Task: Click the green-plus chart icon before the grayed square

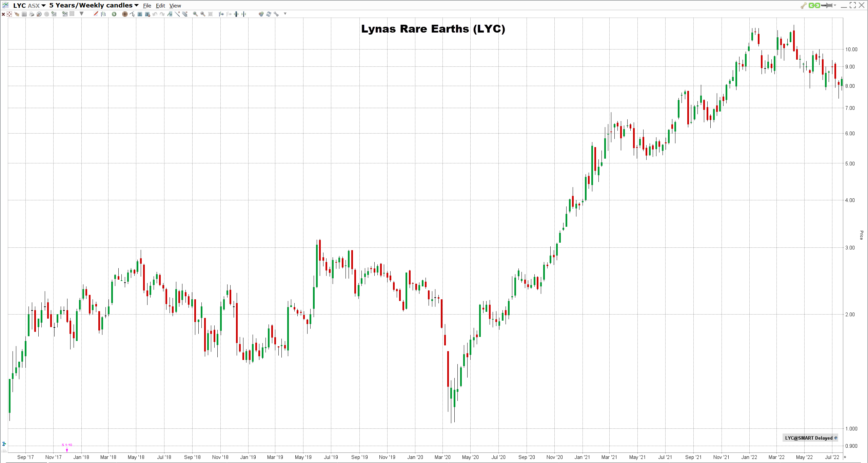Action: [x=65, y=14]
